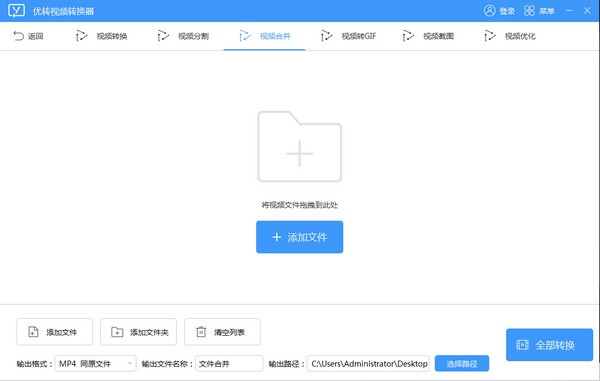
Task: Click the 输出文件名称 input field
Action: pos(229,363)
